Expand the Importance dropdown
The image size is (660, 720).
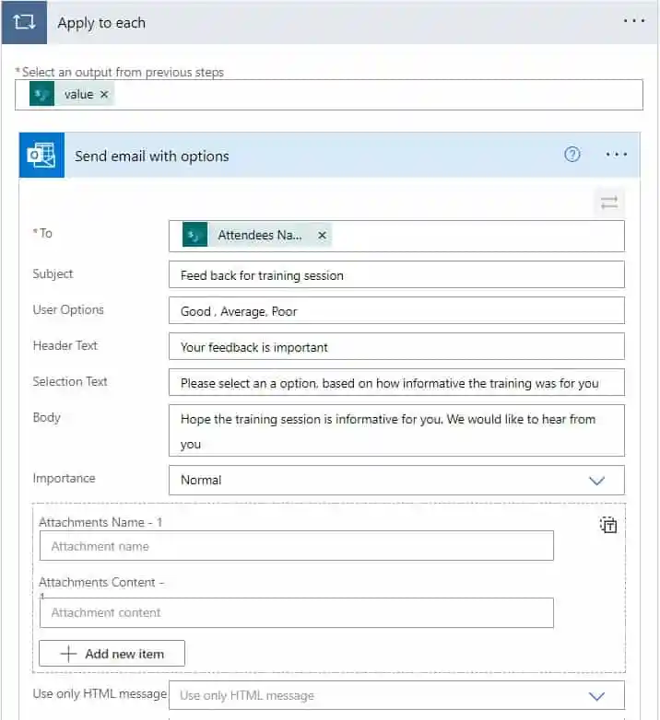click(x=597, y=480)
